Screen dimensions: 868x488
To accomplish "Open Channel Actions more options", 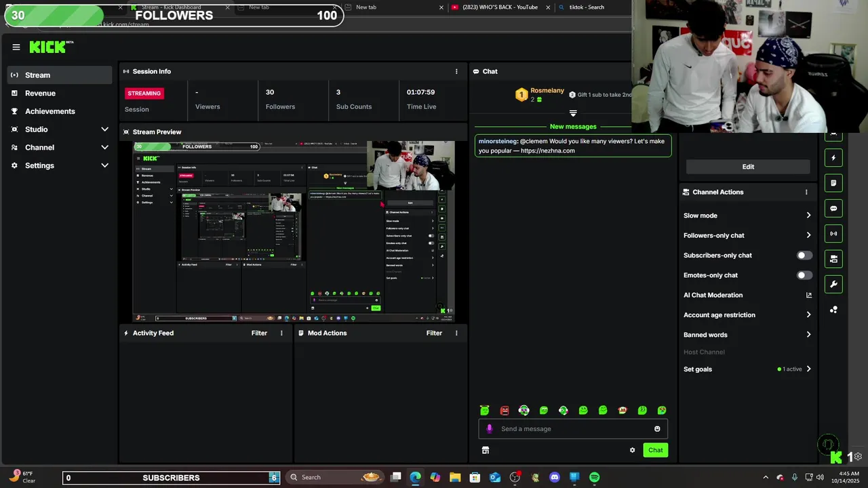I will pos(806,192).
